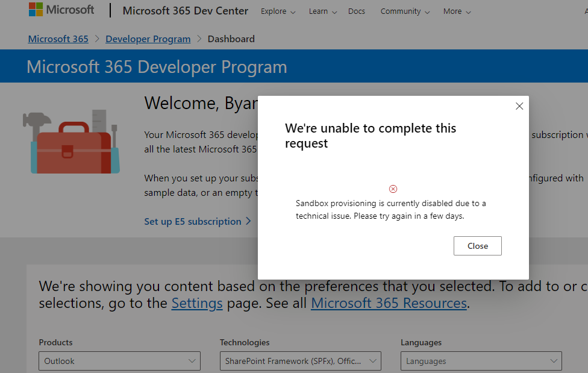Click the toolbox illustration image
588x373 pixels.
coord(72,141)
